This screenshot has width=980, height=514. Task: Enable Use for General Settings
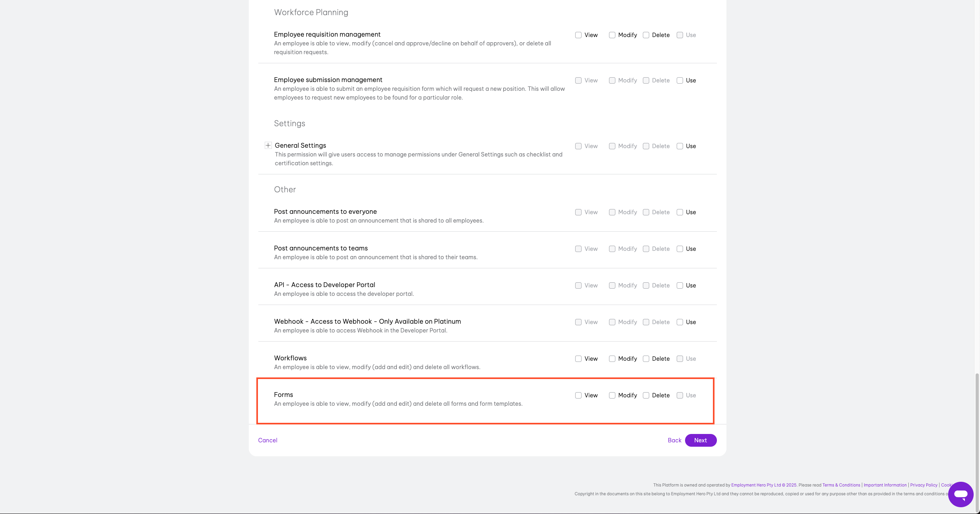point(679,146)
